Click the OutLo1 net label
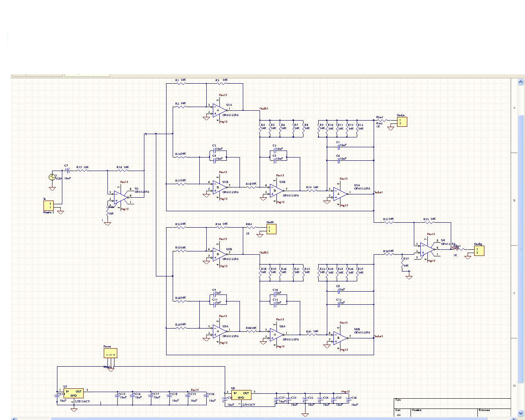This screenshot has width=525, height=420. [378, 192]
